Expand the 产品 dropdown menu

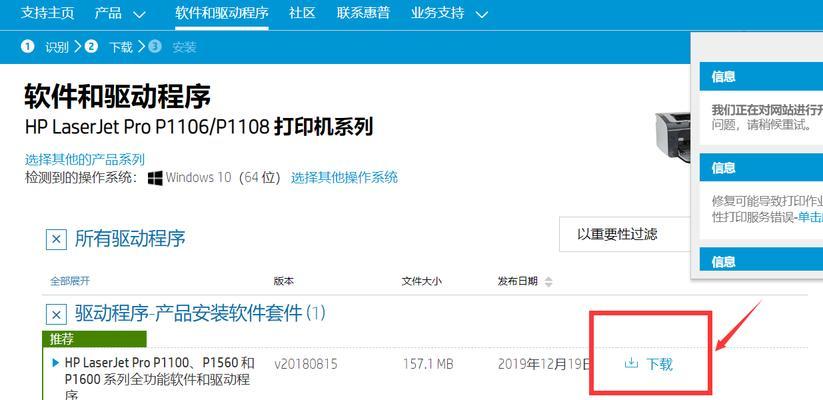pos(120,13)
